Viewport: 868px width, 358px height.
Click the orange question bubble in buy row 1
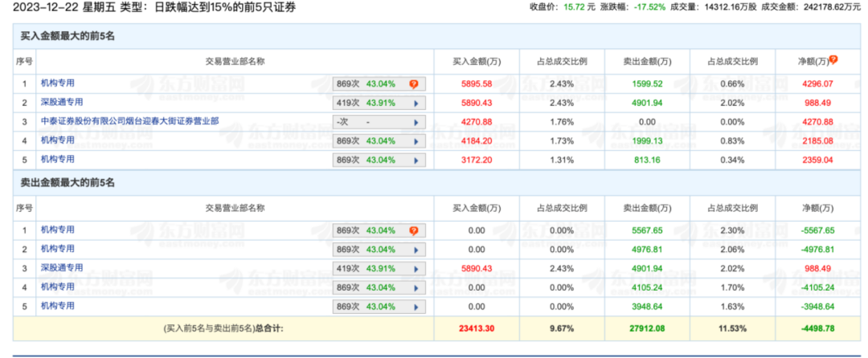[x=414, y=83]
